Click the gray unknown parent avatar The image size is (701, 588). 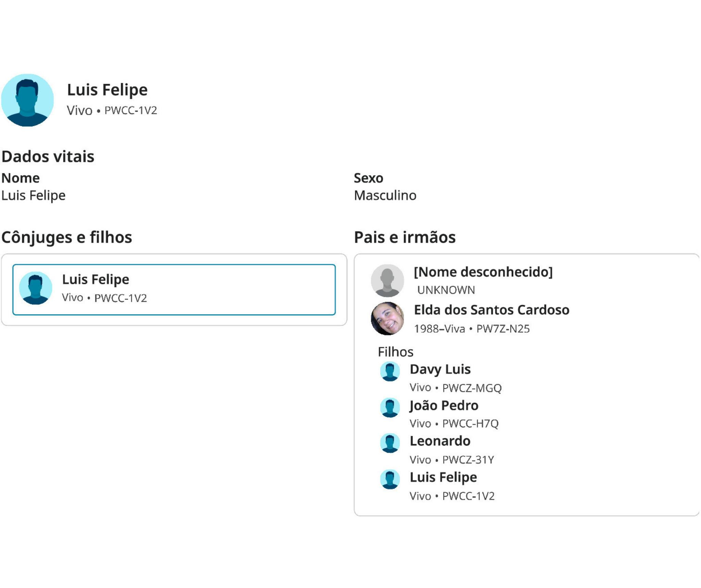tap(387, 280)
